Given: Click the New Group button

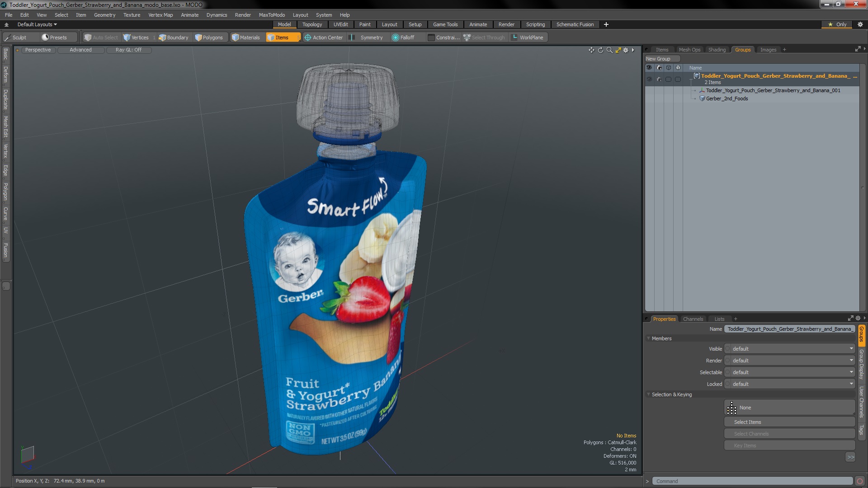Looking at the screenshot, I should [x=662, y=59].
